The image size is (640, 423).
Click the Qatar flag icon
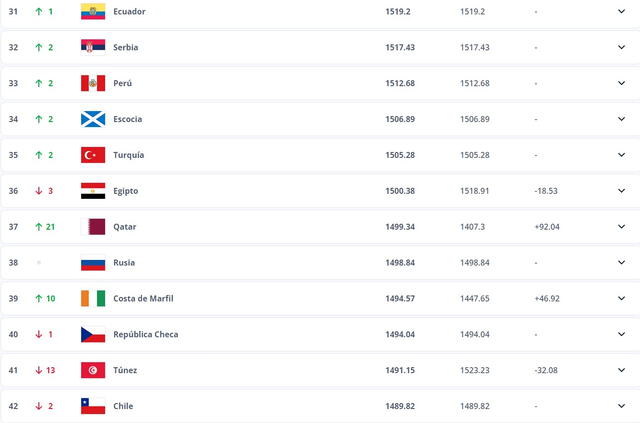coord(93,227)
